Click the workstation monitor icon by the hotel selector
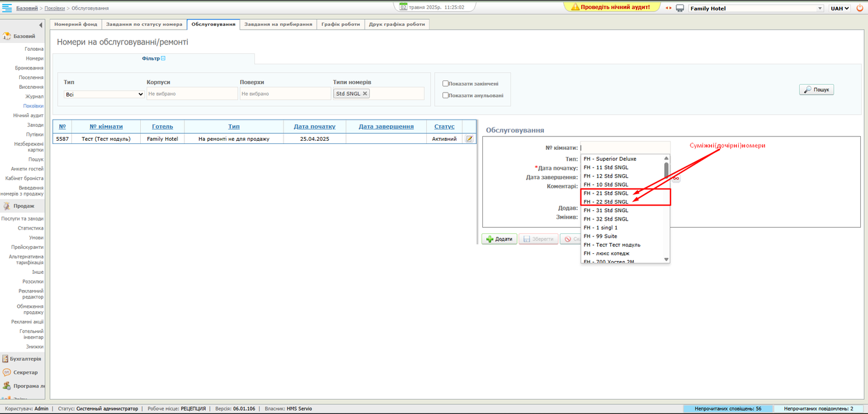This screenshot has height=414, width=868. [680, 8]
